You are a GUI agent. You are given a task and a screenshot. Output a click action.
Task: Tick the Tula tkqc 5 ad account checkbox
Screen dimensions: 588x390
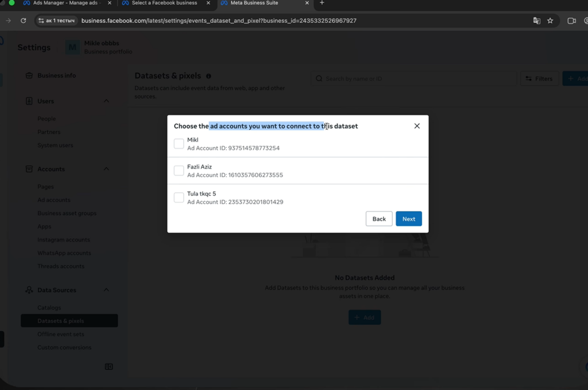[179, 197]
